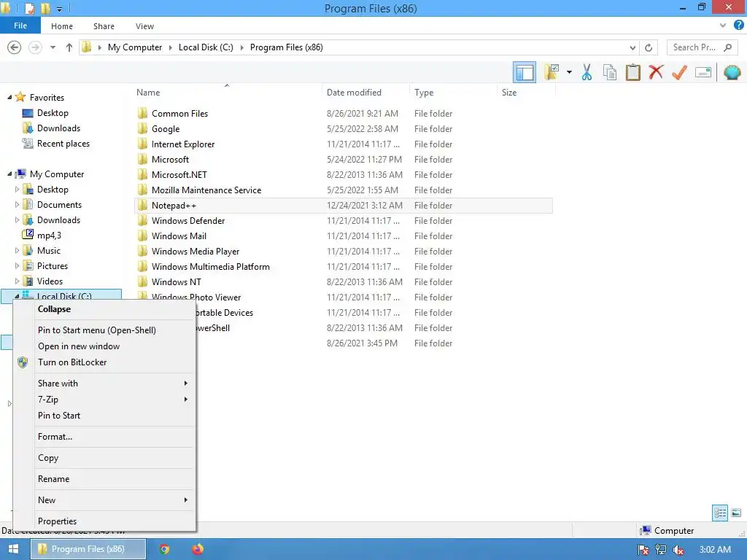
Task: Launch Google Chrome from the taskbar
Action: click(164, 549)
